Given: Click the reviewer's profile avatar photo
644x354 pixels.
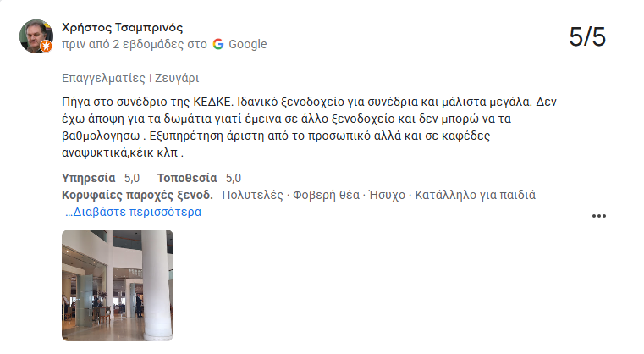Looking at the screenshot, I should pyautogui.click(x=36, y=36).
